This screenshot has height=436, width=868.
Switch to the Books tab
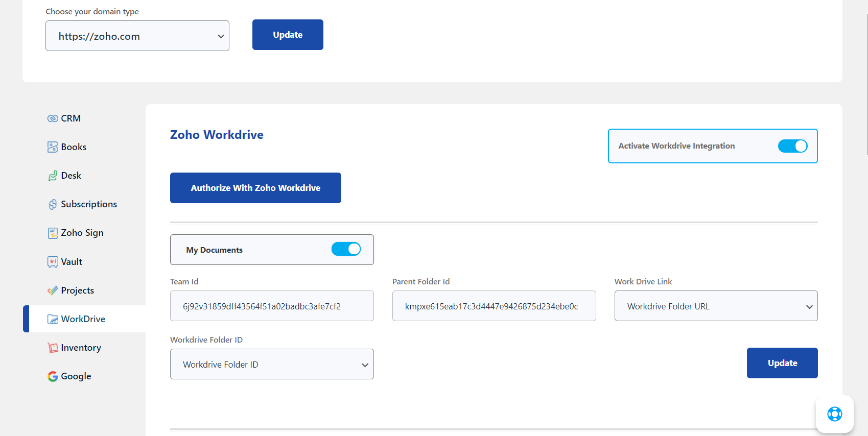tap(84, 147)
